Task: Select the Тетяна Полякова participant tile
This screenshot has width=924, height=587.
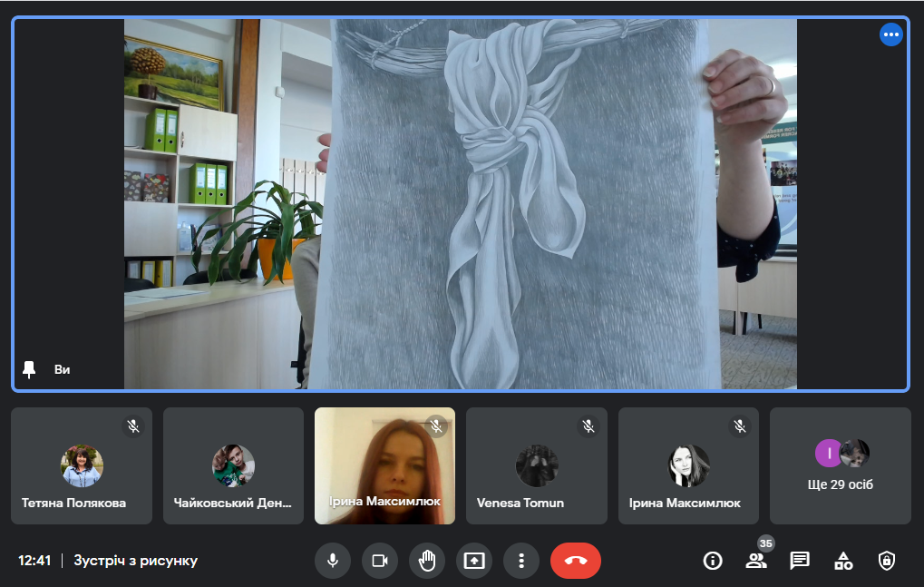Action: pyautogui.click(x=82, y=465)
